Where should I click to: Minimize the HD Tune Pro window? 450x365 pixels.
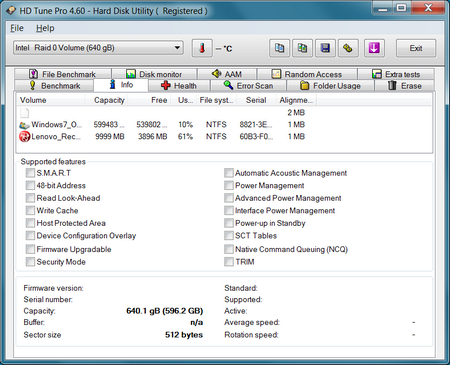[x=383, y=8]
